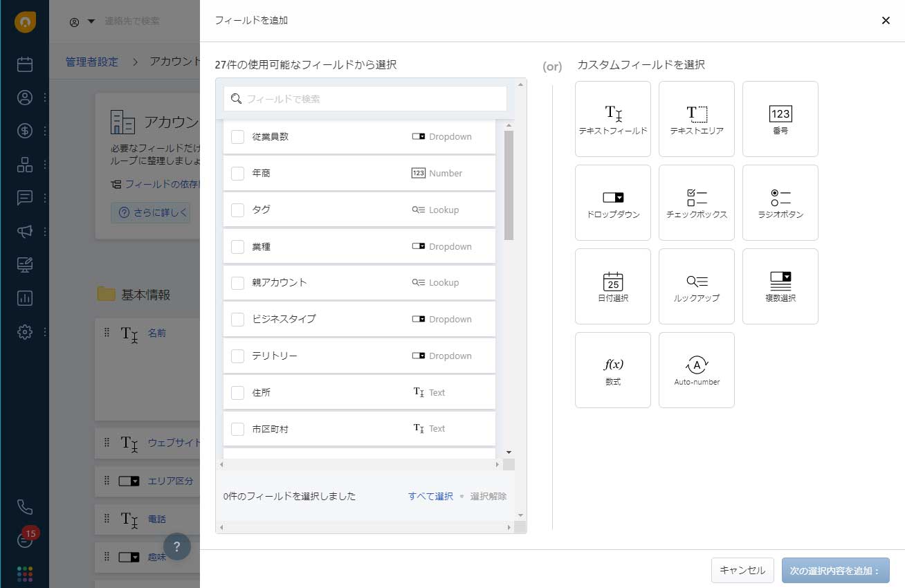Screen dimensions: 905x588
Task: Open the colored app switcher grid icon
Action: click(x=25, y=574)
